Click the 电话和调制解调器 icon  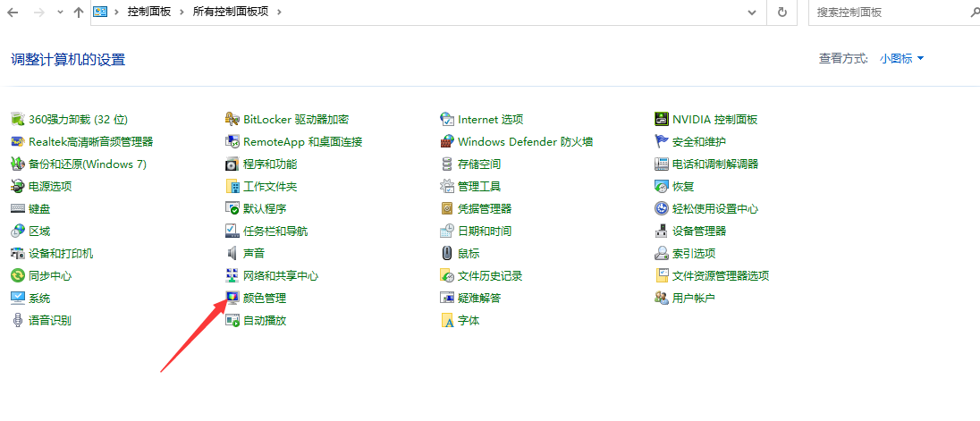(x=662, y=164)
